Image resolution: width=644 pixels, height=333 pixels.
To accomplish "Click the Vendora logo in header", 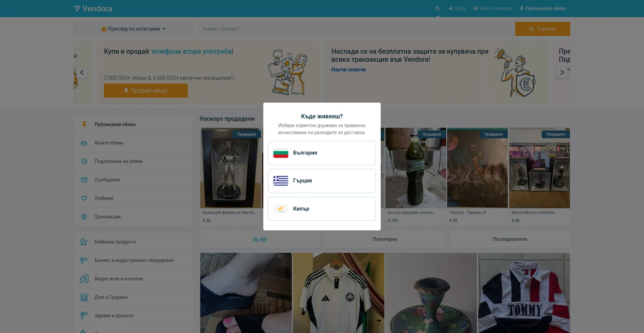I will coord(93,8).
